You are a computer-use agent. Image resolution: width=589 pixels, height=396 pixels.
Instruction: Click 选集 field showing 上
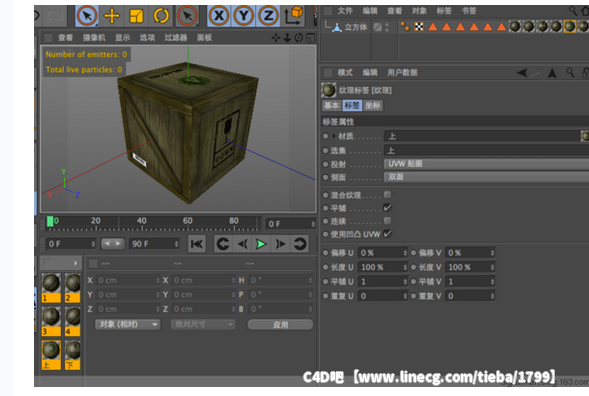(x=486, y=151)
